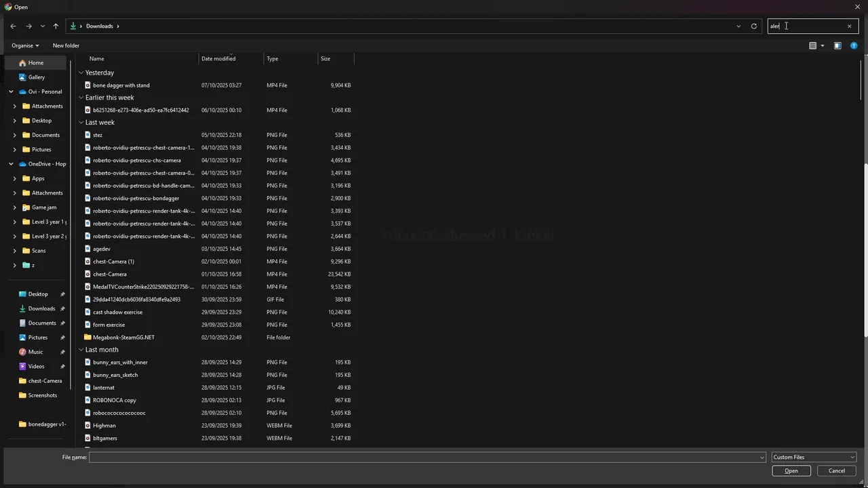Expand the Scans folder in tree

(15, 251)
